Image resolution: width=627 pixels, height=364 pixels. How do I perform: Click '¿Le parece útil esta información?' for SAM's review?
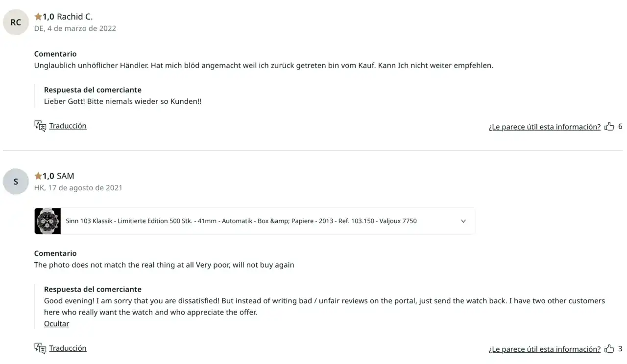[x=545, y=349]
